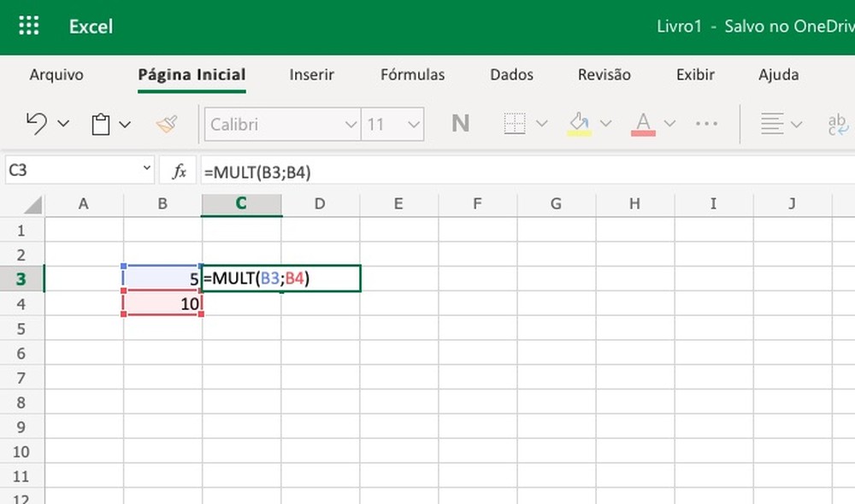This screenshot has height=504, width=855.
Task: Select cell B4 containing 10
Action: 162,303
